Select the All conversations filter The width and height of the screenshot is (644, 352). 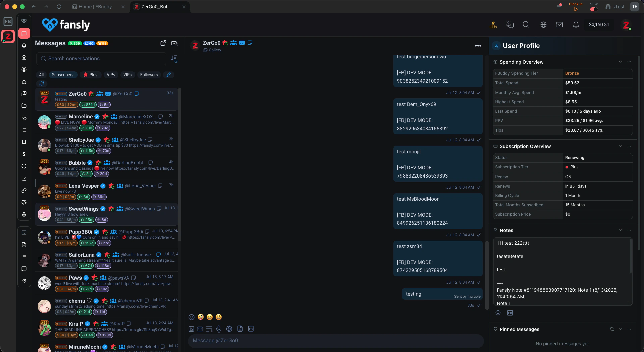(41, 74)
